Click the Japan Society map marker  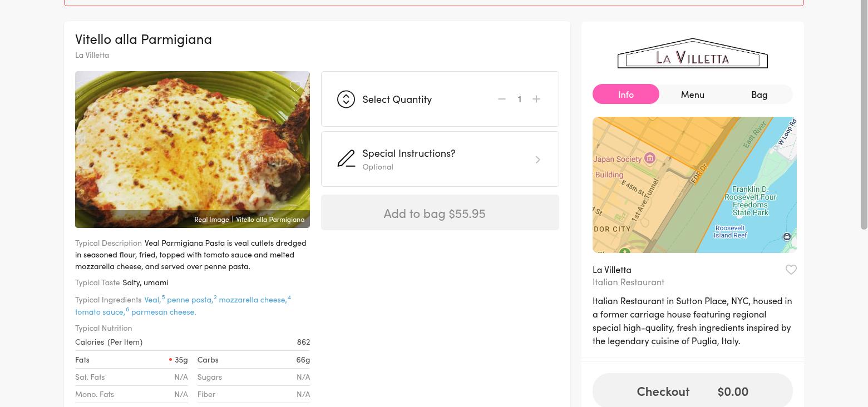click(649, 158)
